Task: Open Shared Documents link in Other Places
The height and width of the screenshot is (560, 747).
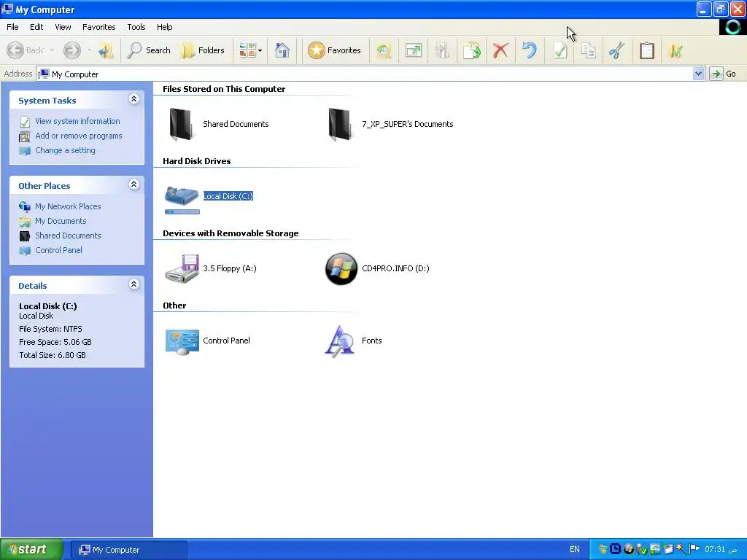Action: [x=68, y=236]
